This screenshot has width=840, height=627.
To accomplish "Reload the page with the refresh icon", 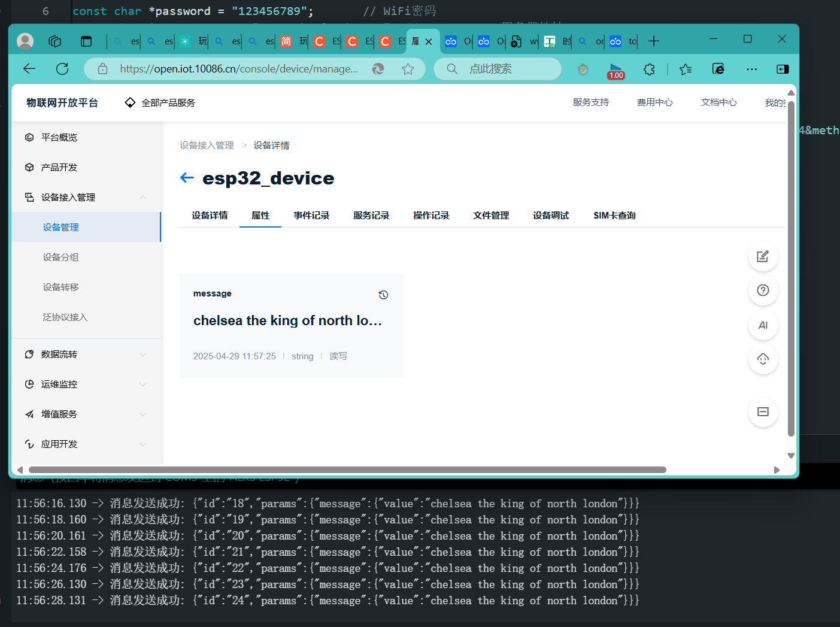I will tap(62, 69).
